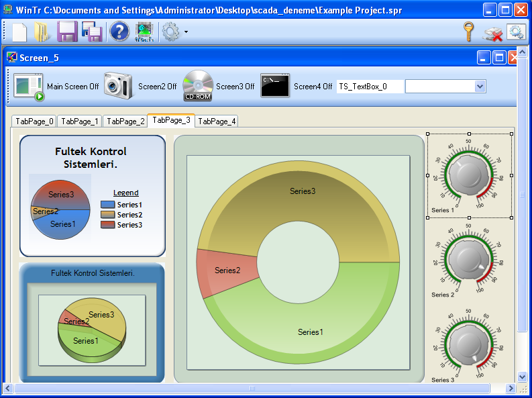Viewport: 532px width, 398px height.
Task: Select the TabPage_4 tab
Action: pos(217,121)
